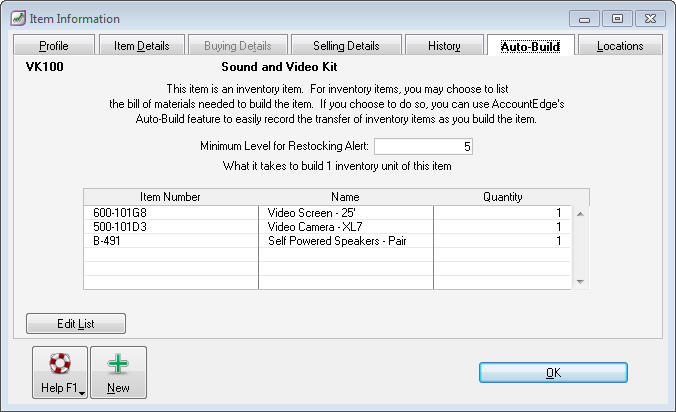Click scroll down arrow in bill of materials list

tap(580, 282)
